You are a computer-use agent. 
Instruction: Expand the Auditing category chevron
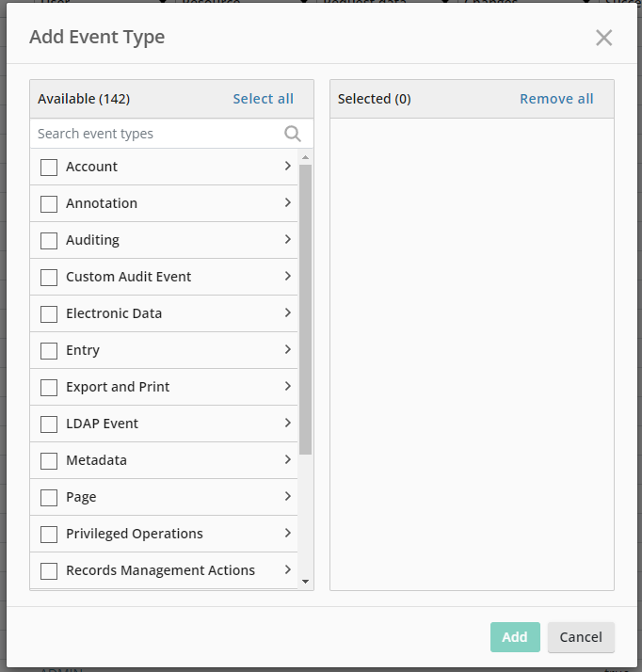(x=287, y=240)
